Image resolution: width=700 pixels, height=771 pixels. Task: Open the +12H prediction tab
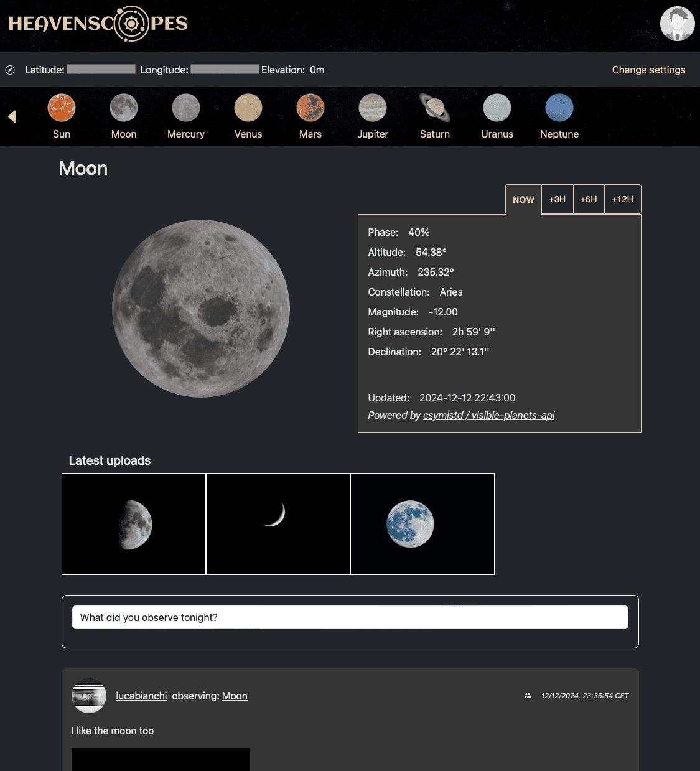click(622, 199)
